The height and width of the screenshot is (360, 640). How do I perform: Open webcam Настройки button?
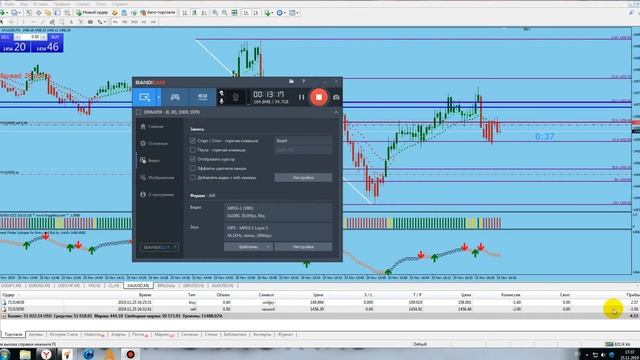point(303,178)
